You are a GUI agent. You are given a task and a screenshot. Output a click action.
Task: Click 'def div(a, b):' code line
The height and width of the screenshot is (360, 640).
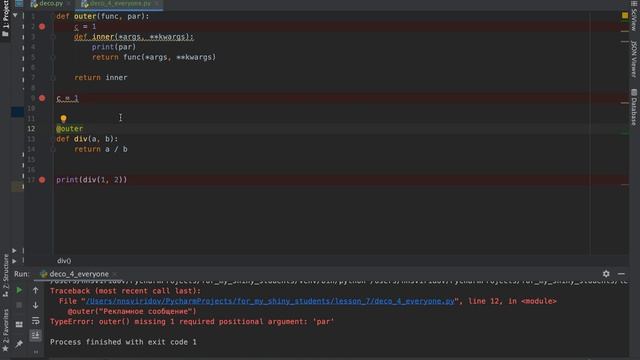(x=87, y=139)
